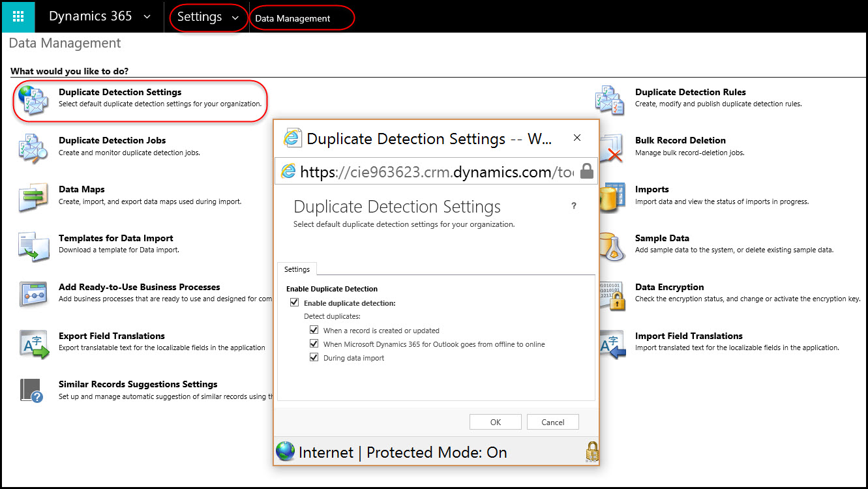Click OK in Duplicate Detection Settings dialog
This screenshot has width=868, height=489.
coord(496,422)
